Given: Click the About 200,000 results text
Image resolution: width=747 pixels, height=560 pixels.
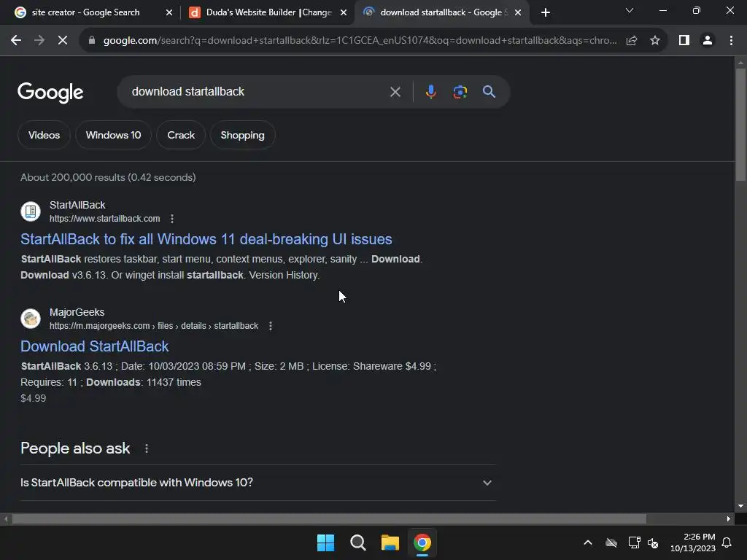Looking at the screenshot, I should click(108, 178).
